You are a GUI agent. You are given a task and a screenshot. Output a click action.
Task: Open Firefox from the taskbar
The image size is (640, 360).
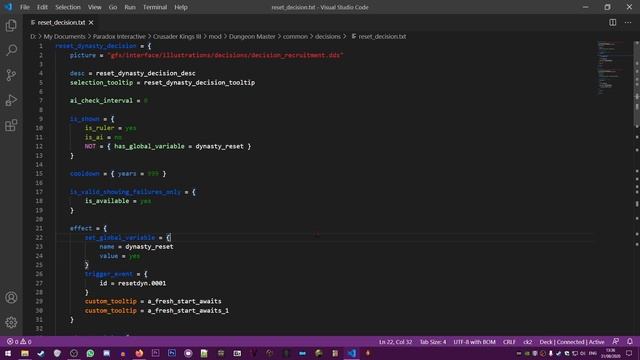click(x=139, y=353)
